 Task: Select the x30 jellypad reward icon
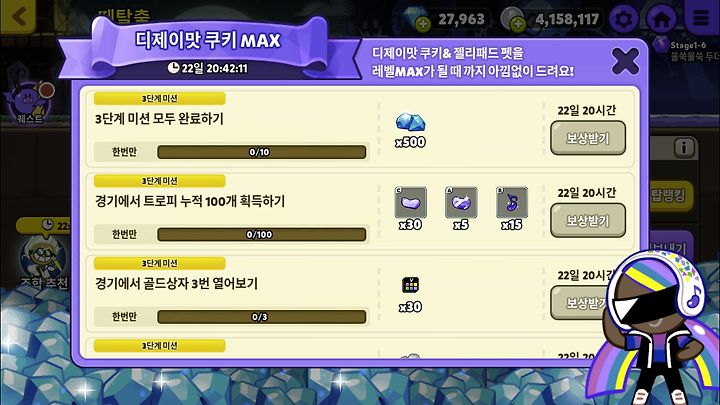pos(411,285)
